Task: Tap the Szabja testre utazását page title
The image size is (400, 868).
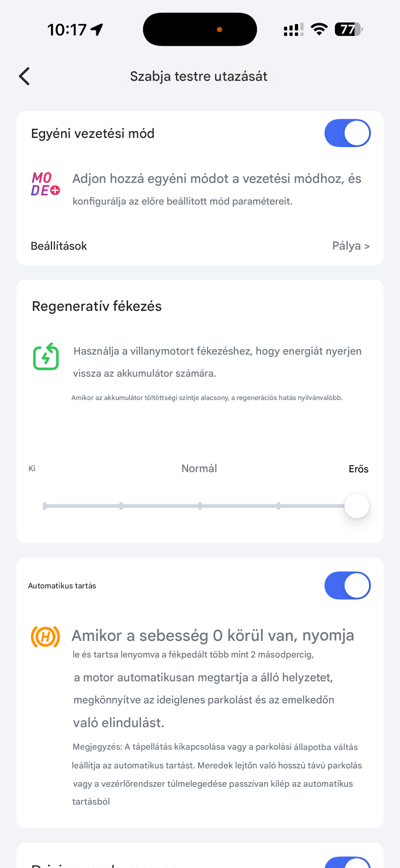Action: (199, 76)
